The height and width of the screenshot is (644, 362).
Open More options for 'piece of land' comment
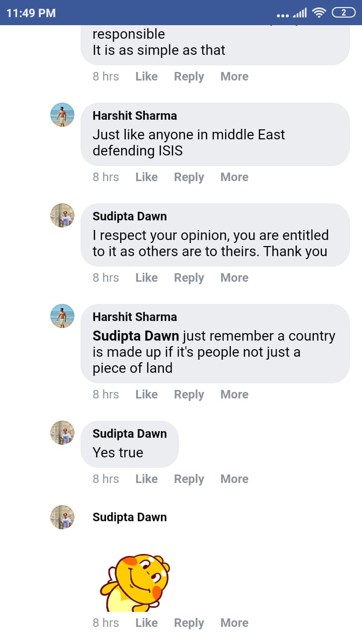click(x=234, y=394)
